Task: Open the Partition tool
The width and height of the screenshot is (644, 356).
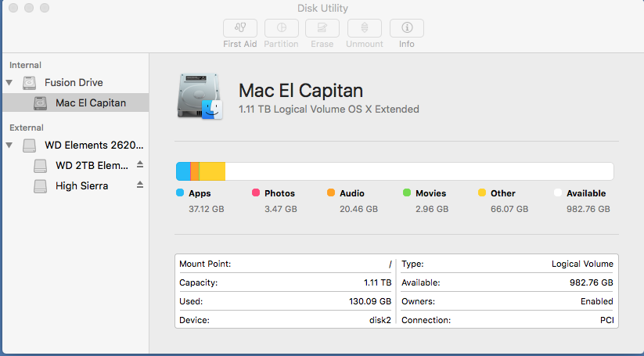Action: [x=282, y=28]
